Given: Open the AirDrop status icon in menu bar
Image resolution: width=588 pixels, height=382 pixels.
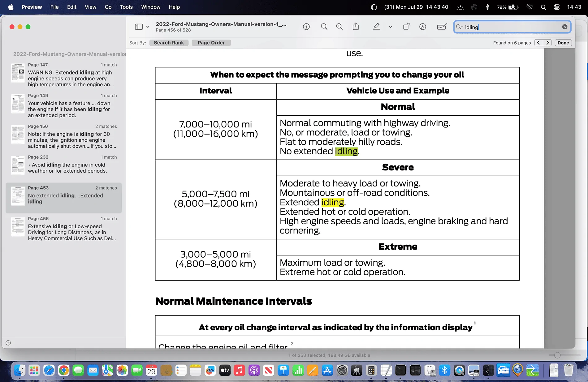Looking at the screenshot, I should point(474,7).
